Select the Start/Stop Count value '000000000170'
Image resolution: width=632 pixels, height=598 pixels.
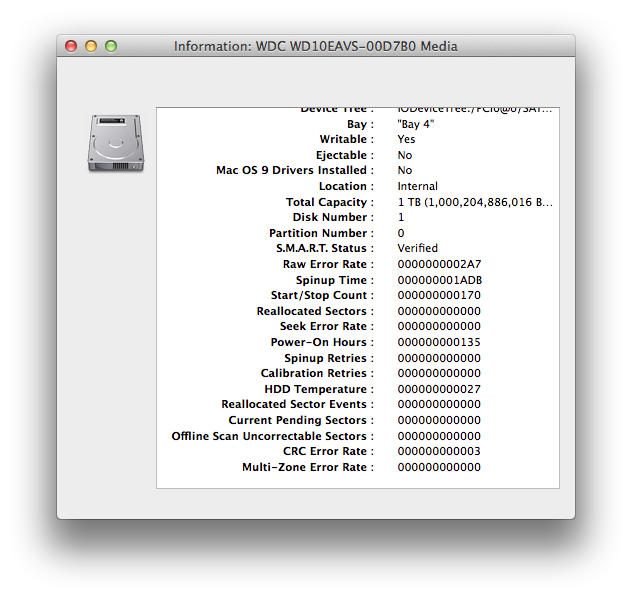(x=439, y=295)
